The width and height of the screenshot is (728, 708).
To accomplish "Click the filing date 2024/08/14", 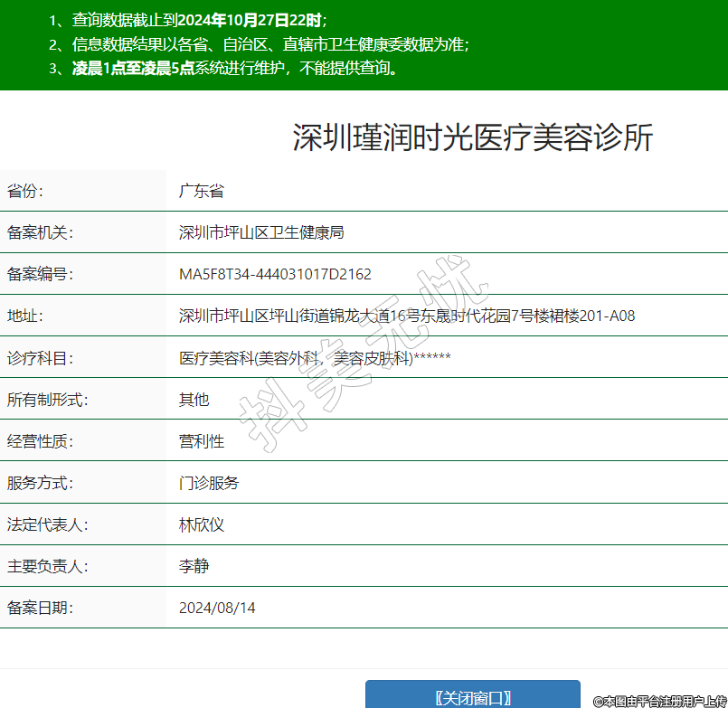I will pos(217,608).
